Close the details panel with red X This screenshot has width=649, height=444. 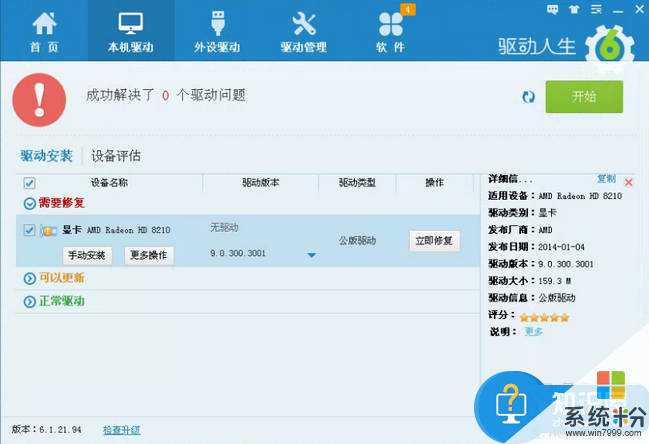(x=629, y=182)
